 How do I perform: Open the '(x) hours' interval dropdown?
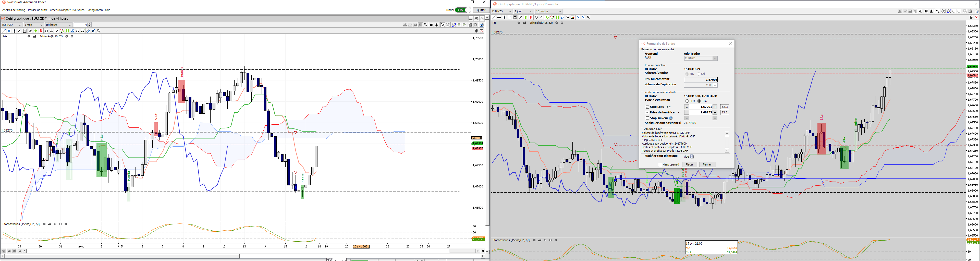click(59, 25)
